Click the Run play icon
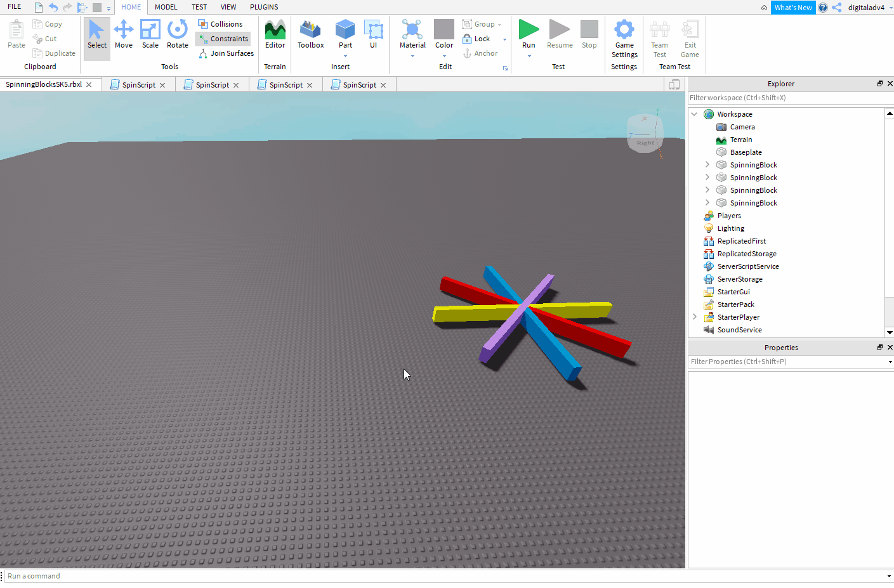This screenshot has height=588, width=894. (529, 29)
